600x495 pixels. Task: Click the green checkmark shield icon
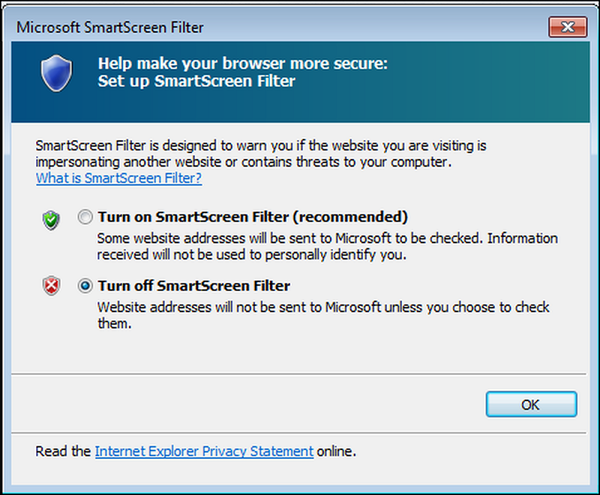[x=50, y=218]
